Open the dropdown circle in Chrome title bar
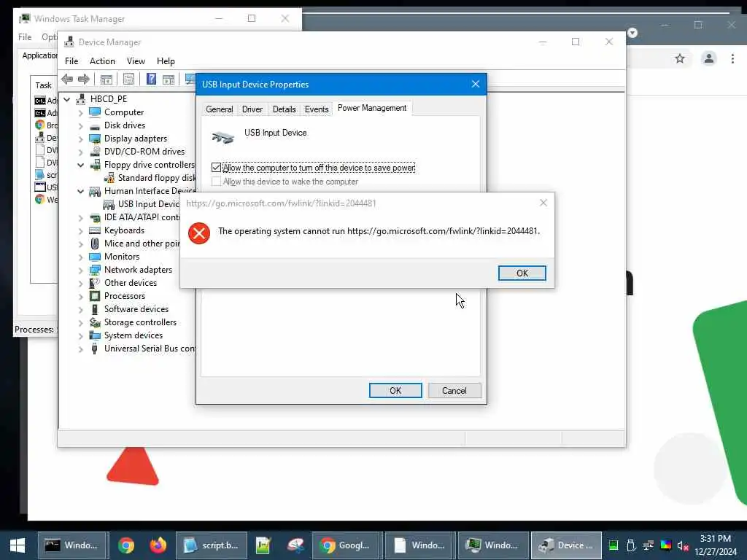747x560 pixels. [632, 32]
